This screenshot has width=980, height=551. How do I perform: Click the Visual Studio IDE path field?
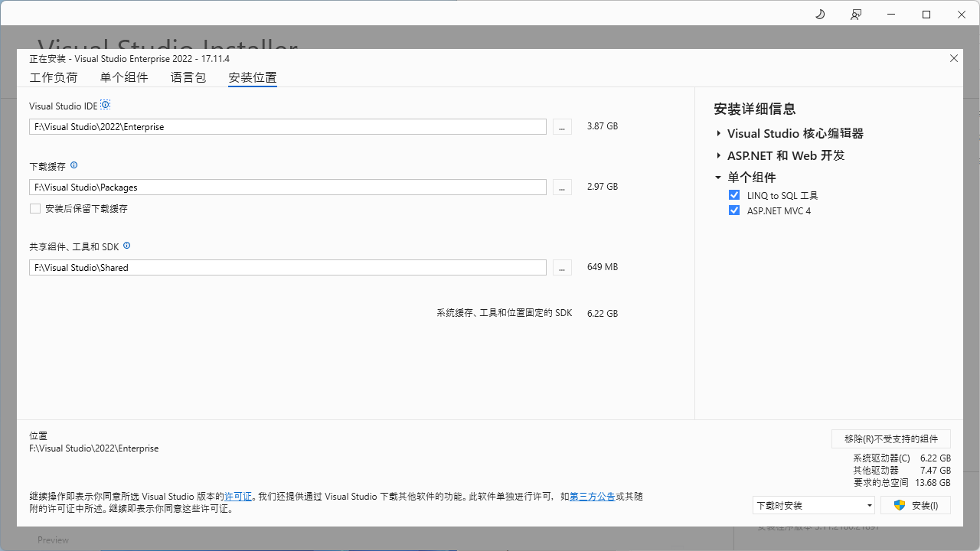[288, 127]
